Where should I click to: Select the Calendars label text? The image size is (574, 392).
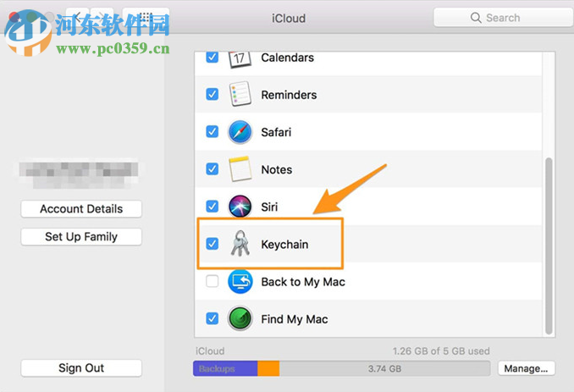pos(287,58)
